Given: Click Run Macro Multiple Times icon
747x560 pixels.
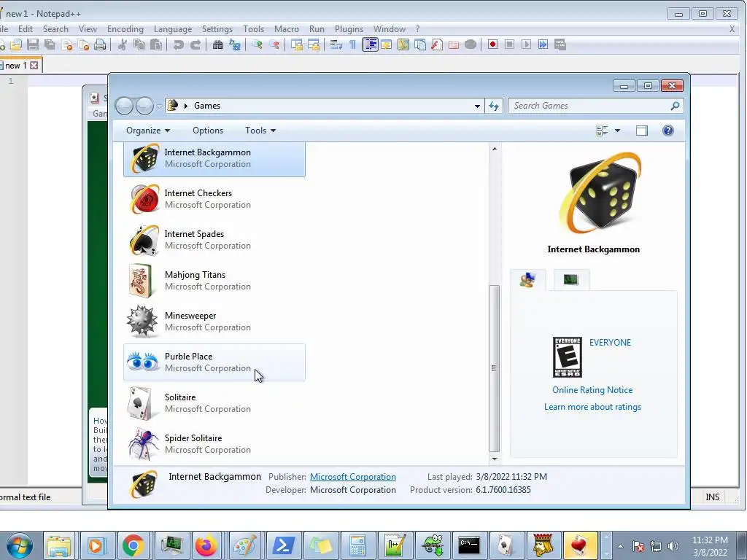Looking at the screenshot, I should pyautogui.click(x=543, y=44).
